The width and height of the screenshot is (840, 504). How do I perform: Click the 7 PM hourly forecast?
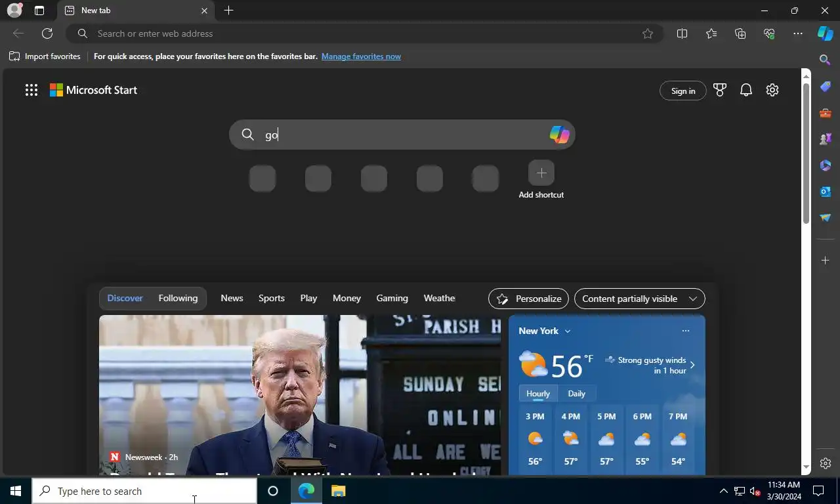click(x=678, y=440)
